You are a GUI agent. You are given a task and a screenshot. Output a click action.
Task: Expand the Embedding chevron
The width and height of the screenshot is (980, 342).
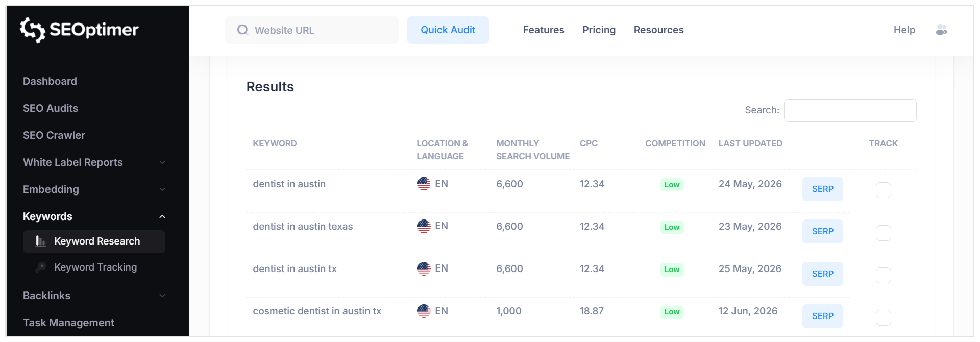point(162,189)
